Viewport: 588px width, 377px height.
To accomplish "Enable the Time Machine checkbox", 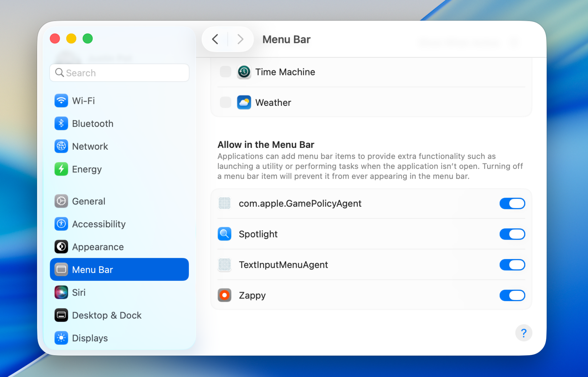I will [226, 72].
